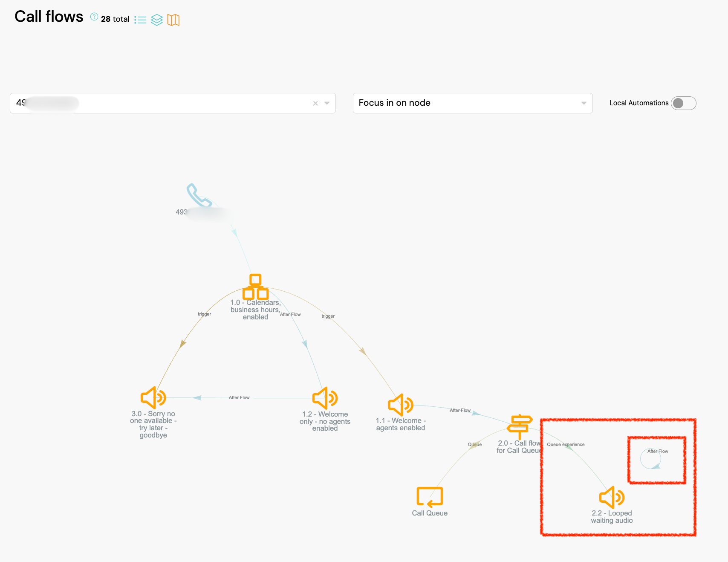This screenshot has height=562, width=728.
Task: Click the phone number entry node
Action: coord(199,196)
